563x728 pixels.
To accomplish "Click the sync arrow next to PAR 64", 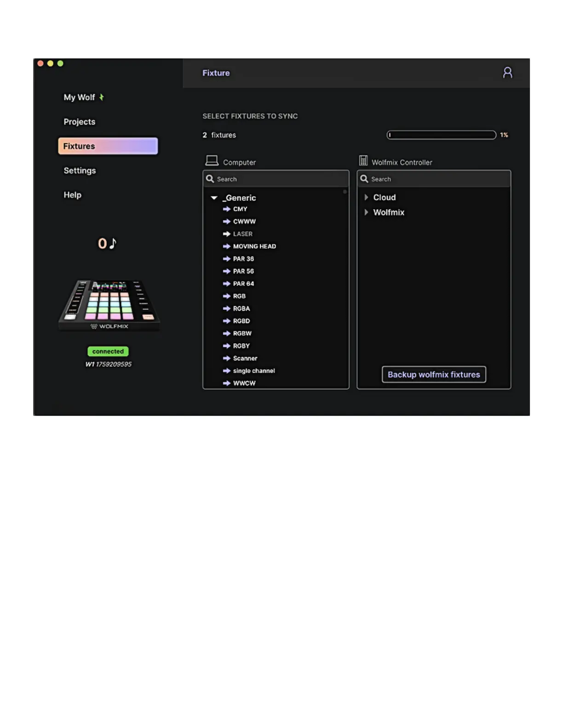I will tap(226, 284).
